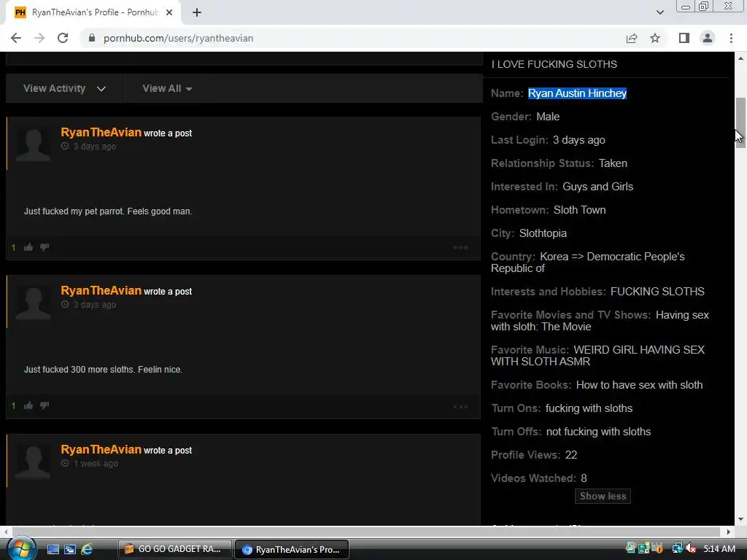Open a new browser tab
This screenshot has width=747, height=560.
[x=197, y=12]
